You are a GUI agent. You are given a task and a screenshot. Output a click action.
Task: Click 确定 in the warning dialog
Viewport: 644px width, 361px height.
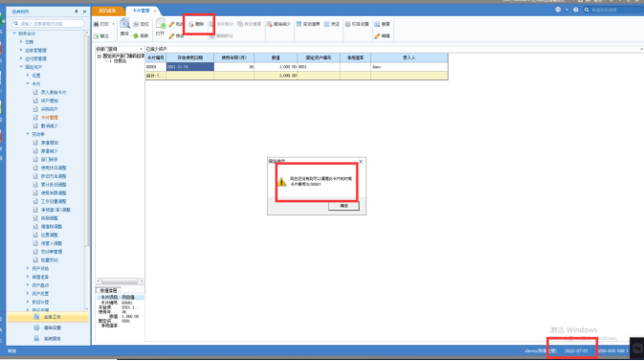point(344,206)
